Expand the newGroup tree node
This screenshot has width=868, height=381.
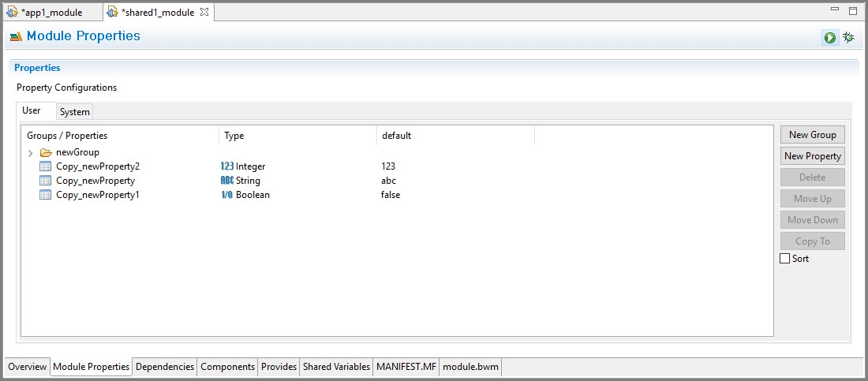pos(31,153)
